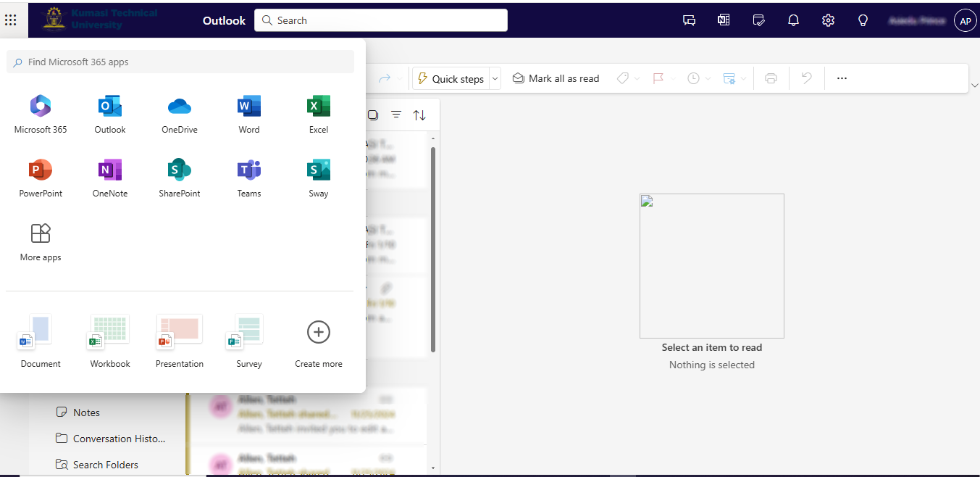Open the Word app from launcher
The height and width of the screenshot is (477, 980).
(x=248, y=115)
